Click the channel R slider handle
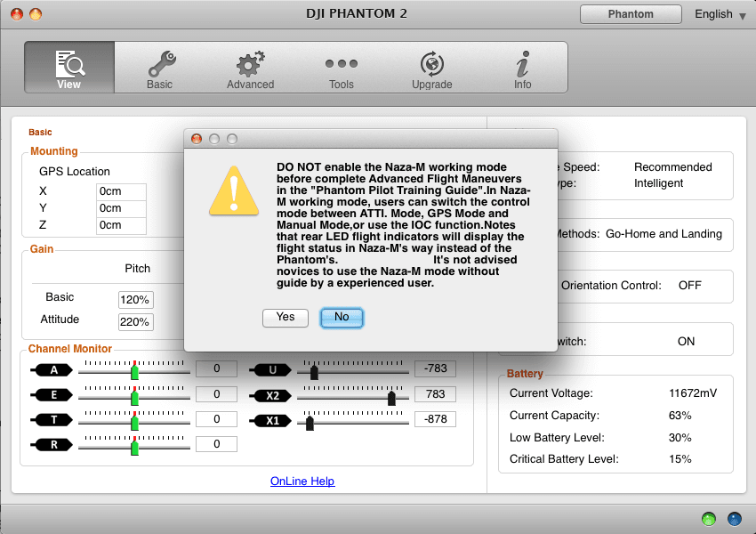Viewport: 756px width, 534px height. [135, 446]
